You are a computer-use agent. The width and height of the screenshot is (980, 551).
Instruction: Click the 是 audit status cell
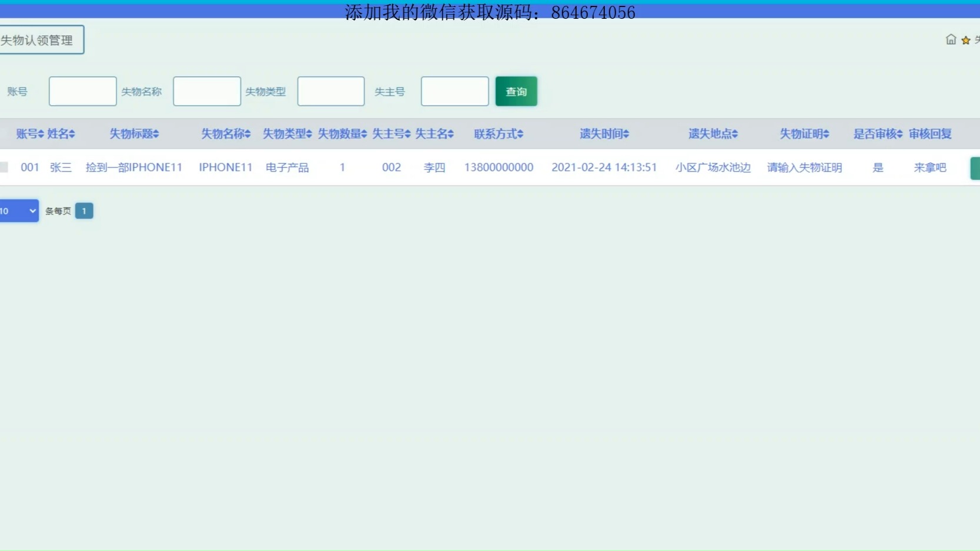pyautogui.click(x=878, y=167)
